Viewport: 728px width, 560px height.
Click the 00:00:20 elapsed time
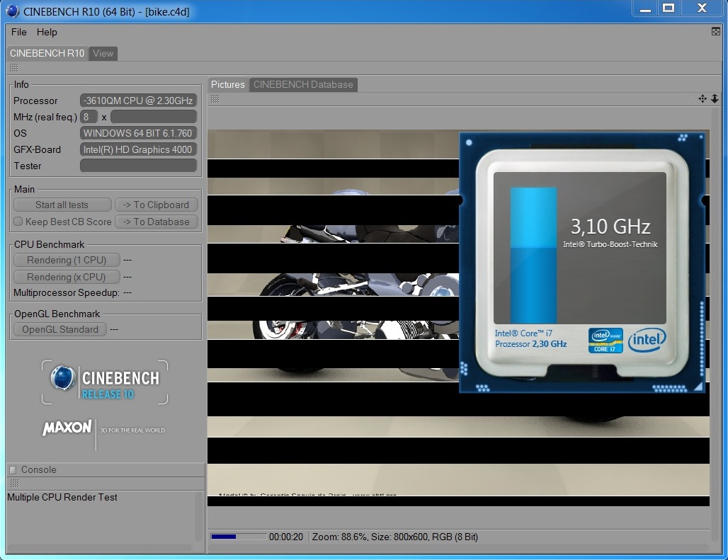(x=286, y=537)
